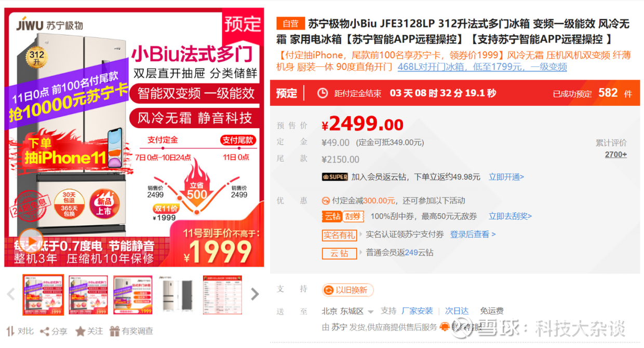Open the prize survey (有奖调查) icon

[114, 331]
